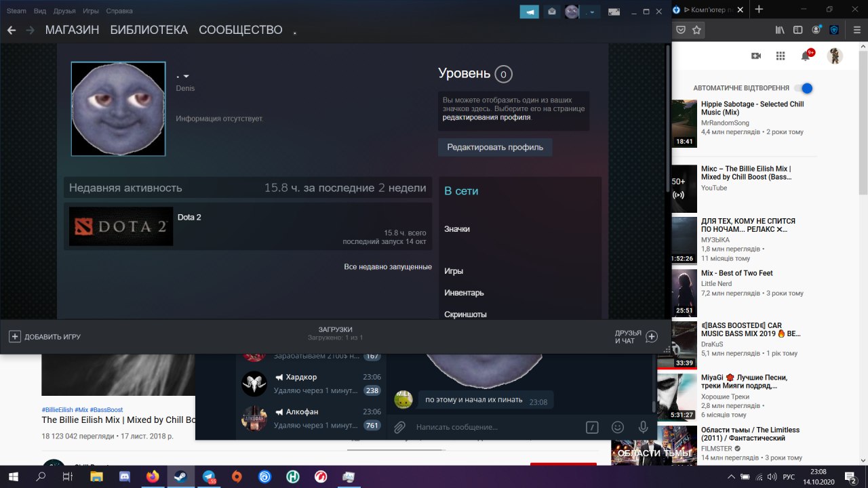Open YouTube apps grid icon
Viewport: 868px width, 488px height.
[781, 56]
